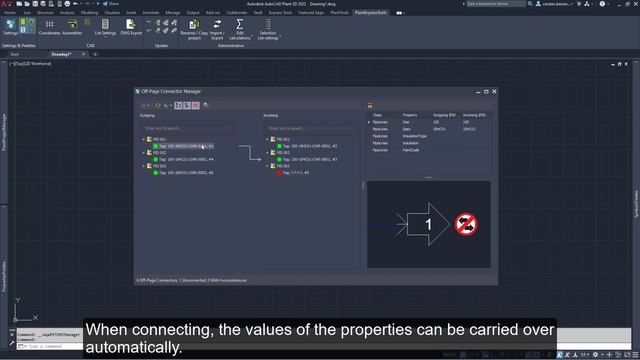The height and width of the screenshot is (360, 640).
Task: Click the palettes grid icon beside Settings
Action: [x=28, y=25]
